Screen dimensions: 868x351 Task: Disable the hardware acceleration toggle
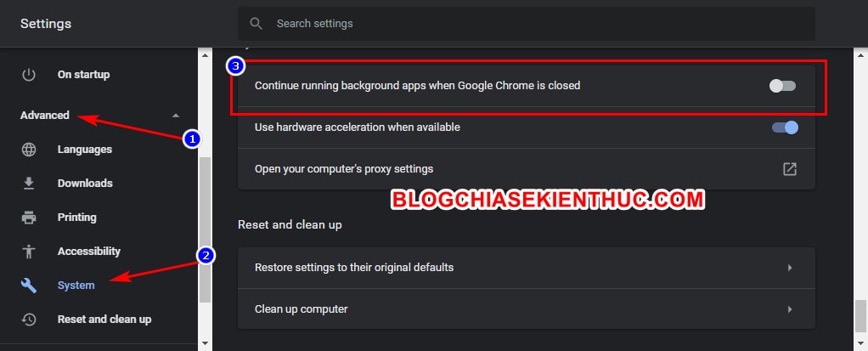(x=785, y=127)
